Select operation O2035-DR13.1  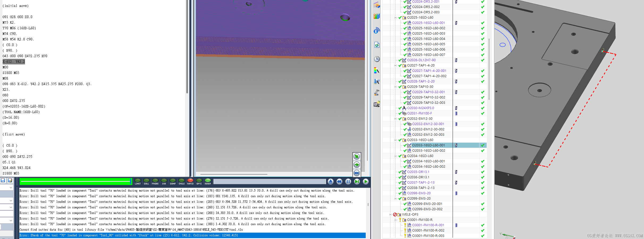tap(418, 172)
